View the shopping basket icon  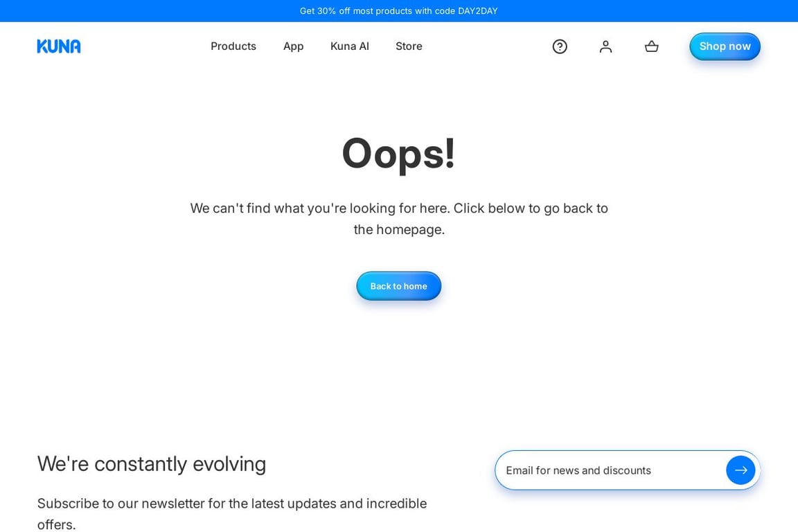coord(651,46)
